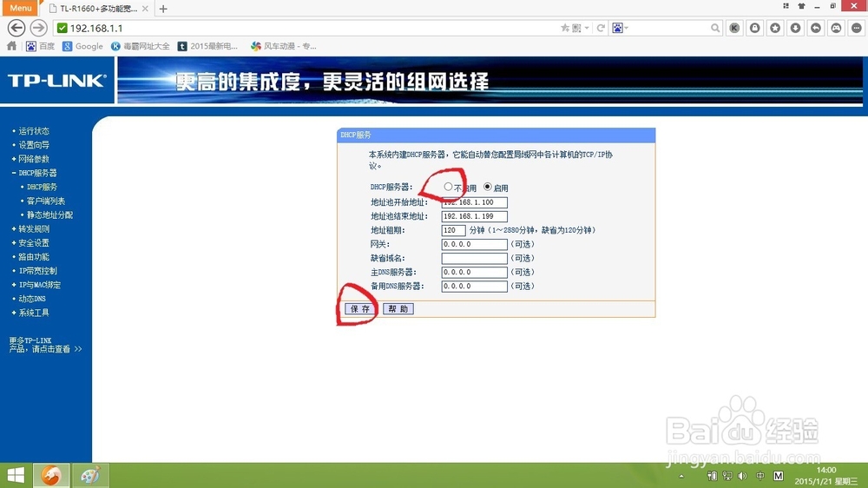
Task: Click the volume speaker tray icon
Action: (742, 476)
